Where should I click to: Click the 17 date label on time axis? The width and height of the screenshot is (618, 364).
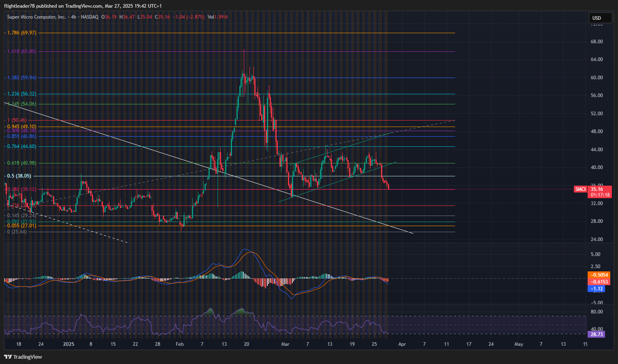point(469,344)
